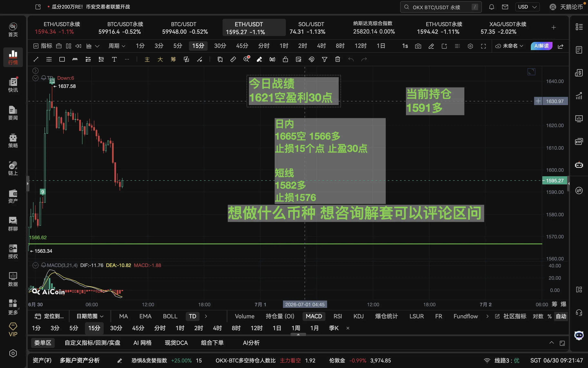Select the rectangle drawing tool
Screen dimensions: 588x368
click(x=62, y=59)
